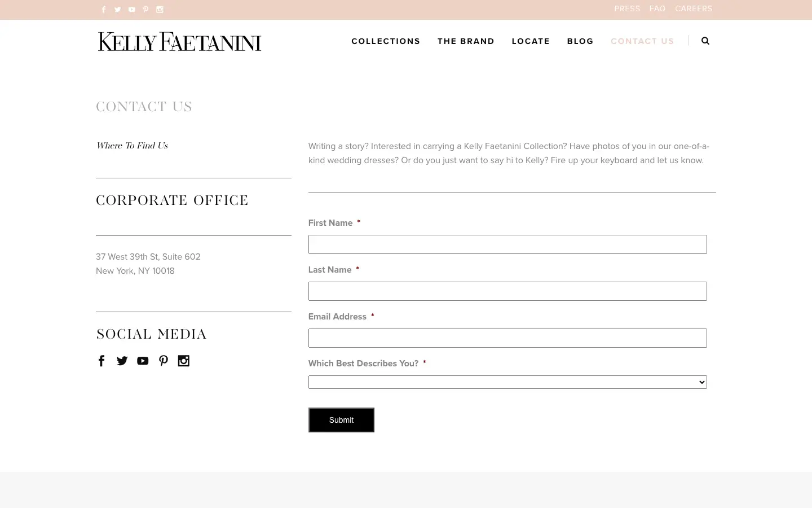Go to The Brand menu item
This screenshot has width=812, height=508.
pos(466,41)
